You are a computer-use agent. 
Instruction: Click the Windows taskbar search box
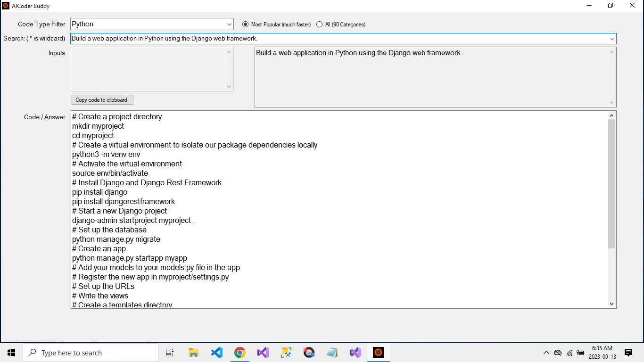pos(91,353)
